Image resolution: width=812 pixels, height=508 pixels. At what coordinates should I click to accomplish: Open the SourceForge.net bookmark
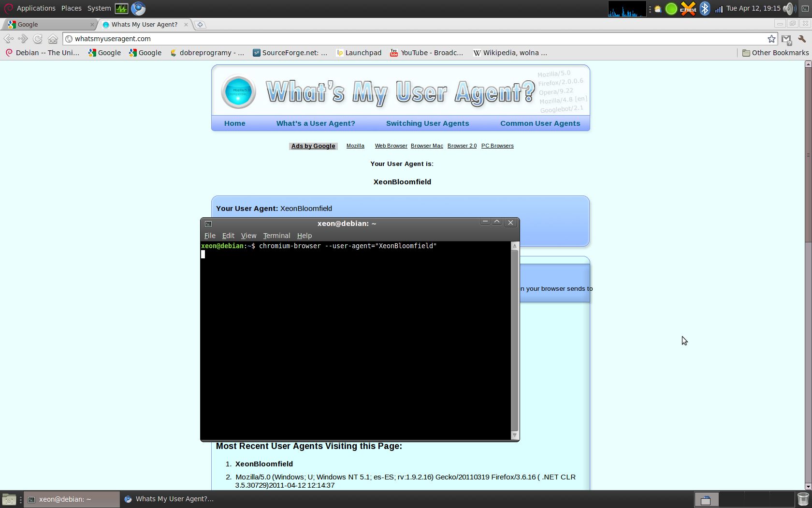tap(290, 53)
